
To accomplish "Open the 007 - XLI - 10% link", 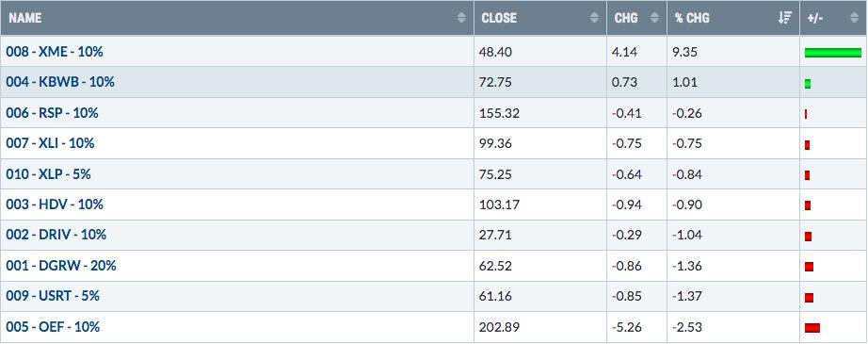I will [x=51, y=143].
